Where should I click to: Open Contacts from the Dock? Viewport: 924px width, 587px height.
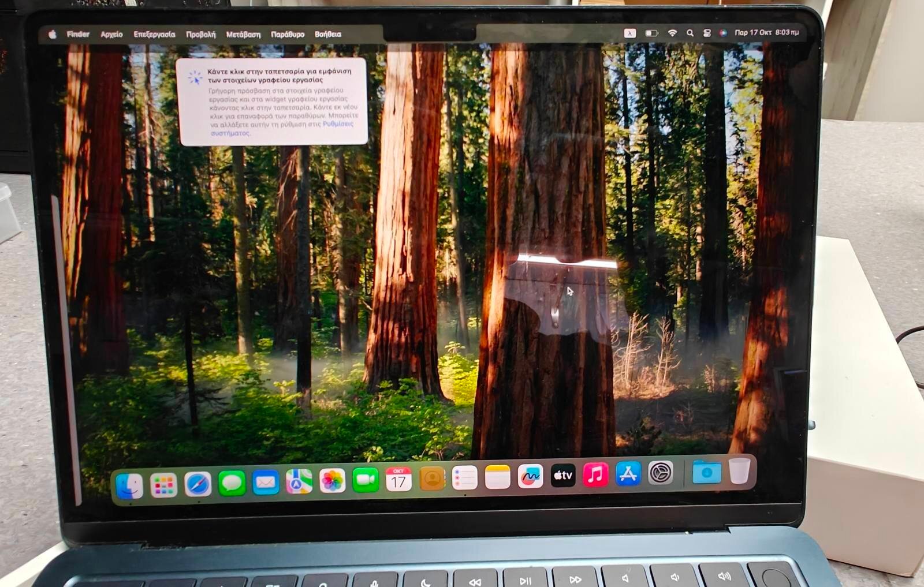click(432, 478)
